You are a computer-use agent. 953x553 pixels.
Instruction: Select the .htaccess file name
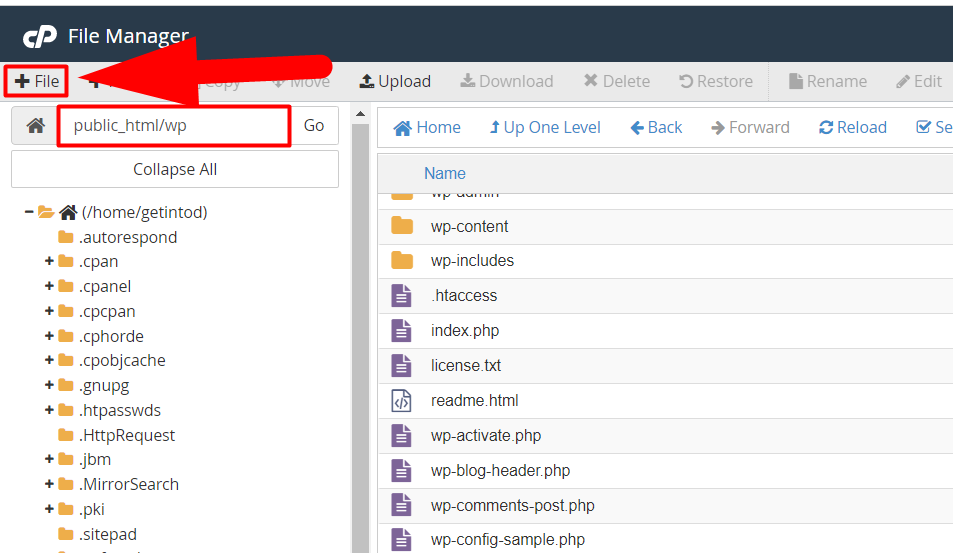pos(464,295)
